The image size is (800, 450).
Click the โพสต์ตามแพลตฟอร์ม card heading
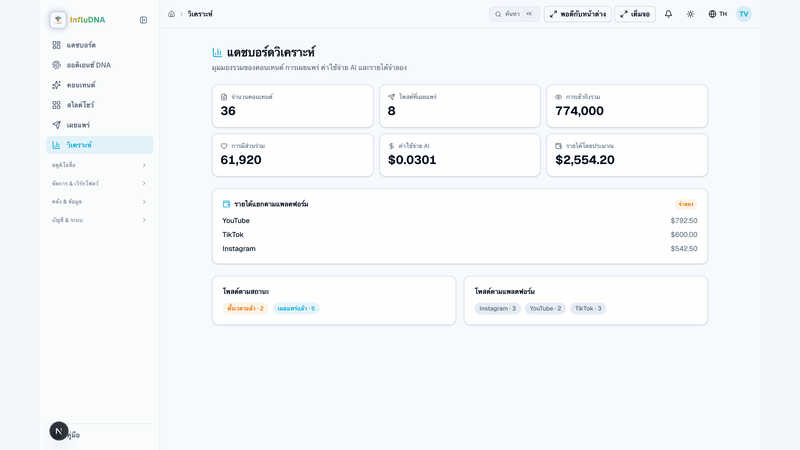[505, 291]
